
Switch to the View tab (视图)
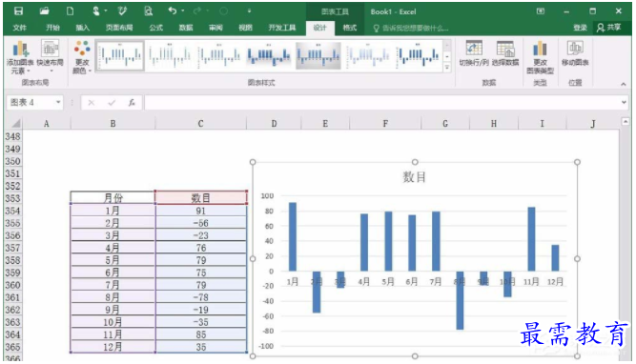245,28
